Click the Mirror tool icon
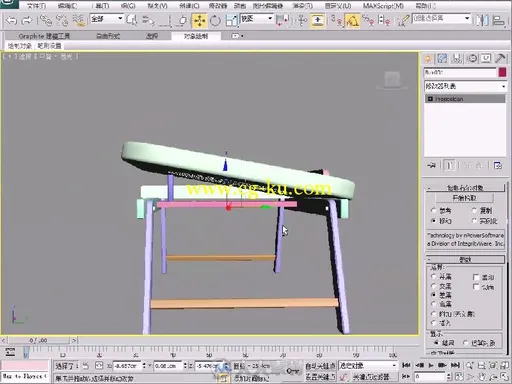512x384 pixels. [x=482, y=21]
